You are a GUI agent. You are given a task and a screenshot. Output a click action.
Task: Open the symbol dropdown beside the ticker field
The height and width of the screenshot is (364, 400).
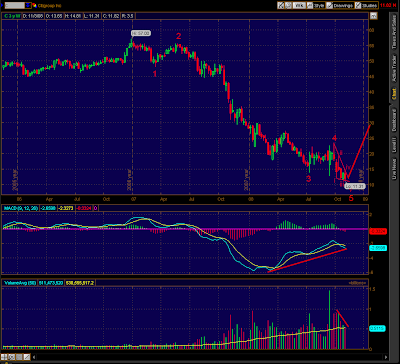(x=28, y=5)
